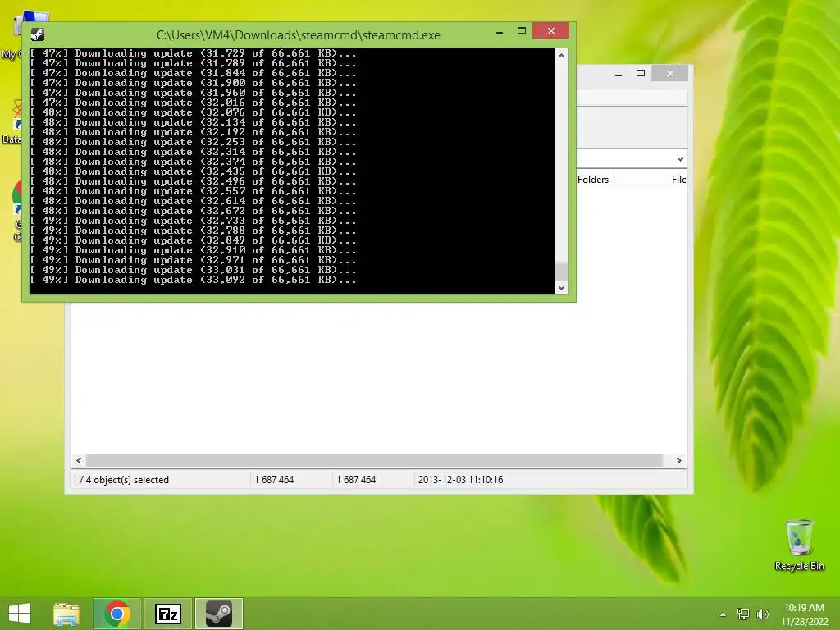Click 7-Zip horizontal scrollbar left arrow
This screenshot has width=840, height=630.
[x=80, y=461]
